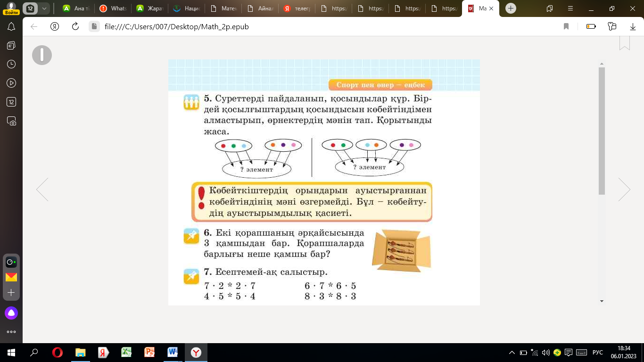Click the cardboard box picture in exercise 6

(401, 250)
